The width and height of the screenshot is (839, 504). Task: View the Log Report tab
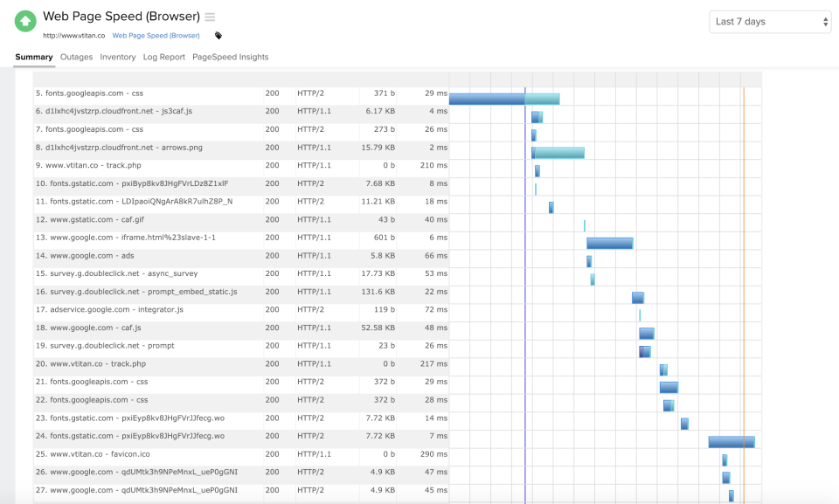point(163,57)
